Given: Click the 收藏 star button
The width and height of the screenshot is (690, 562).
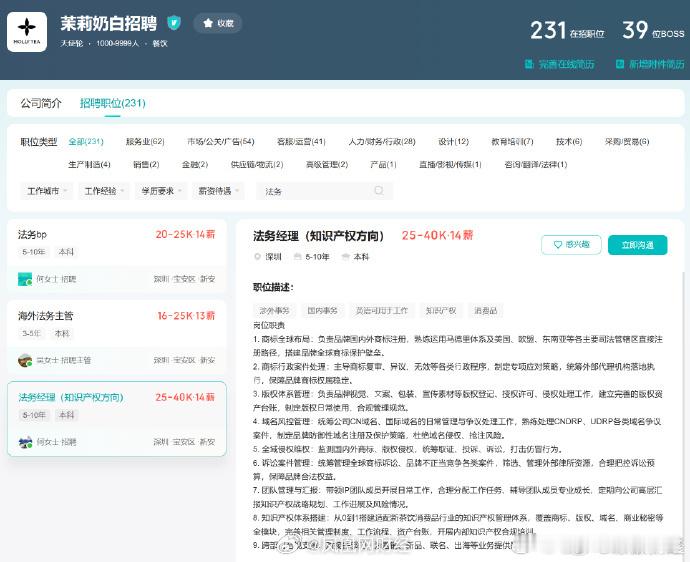Looking at the screenshot, I should (x=218, y=23).
